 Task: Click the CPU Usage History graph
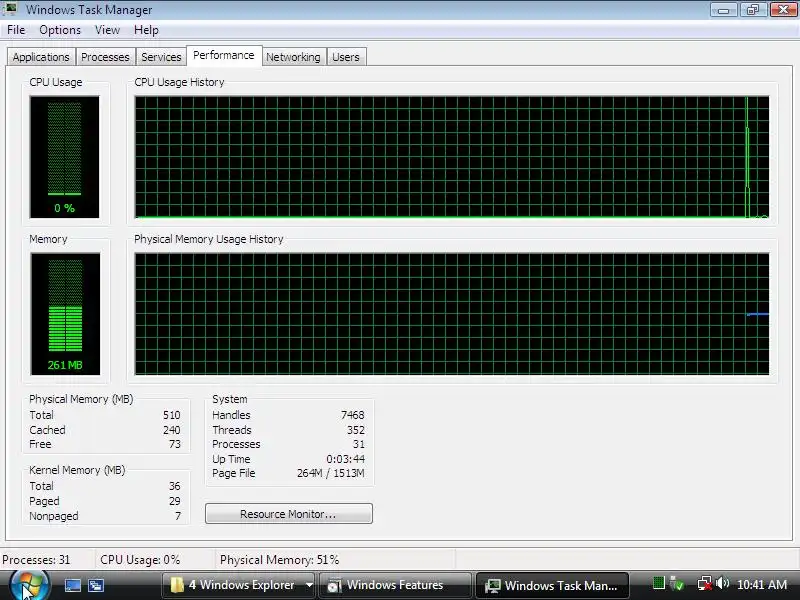[452, 157]
